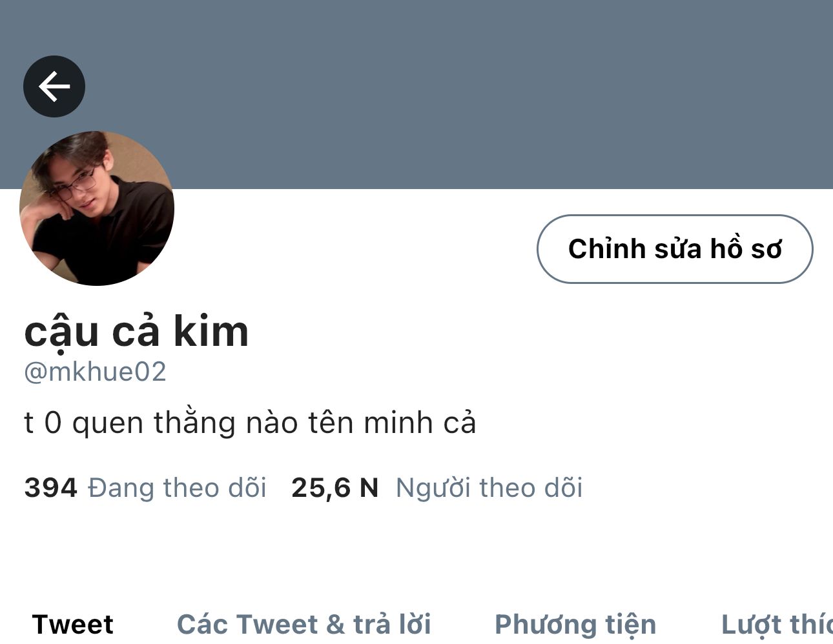Select the display name cậu cả kim
Viewport: 833px width, 644px height.
(136, 332)
